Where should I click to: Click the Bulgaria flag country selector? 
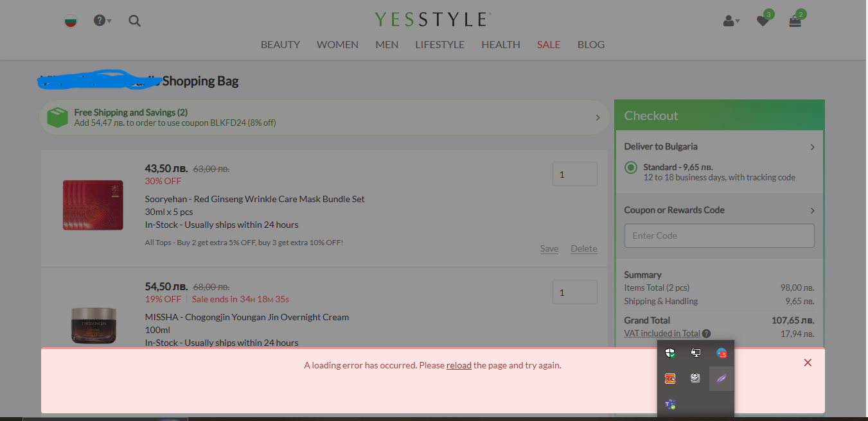(x=71, y=21)
